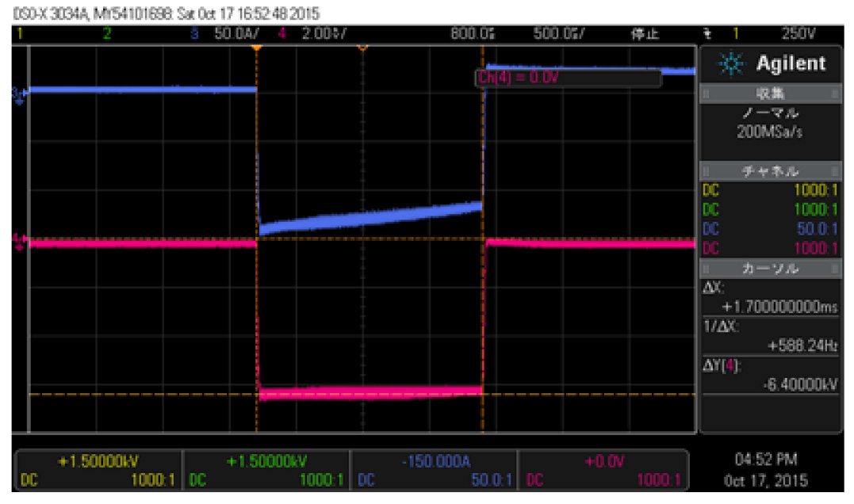Click the solid orange trigger time marker at top
The width and height of the screenshot is (854, 504).
(x=256, y=48)
